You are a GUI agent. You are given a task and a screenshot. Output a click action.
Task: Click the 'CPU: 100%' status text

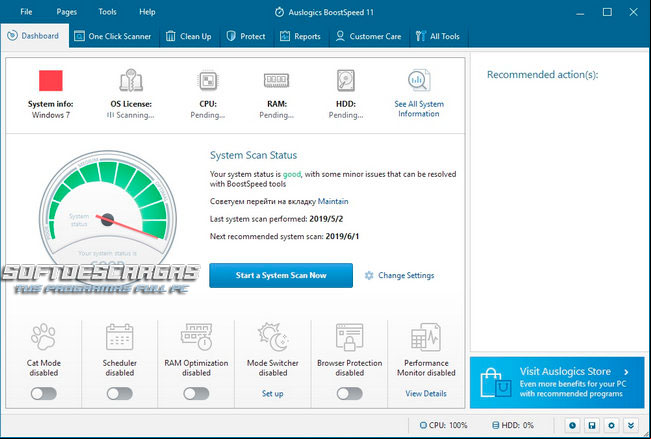448,425
